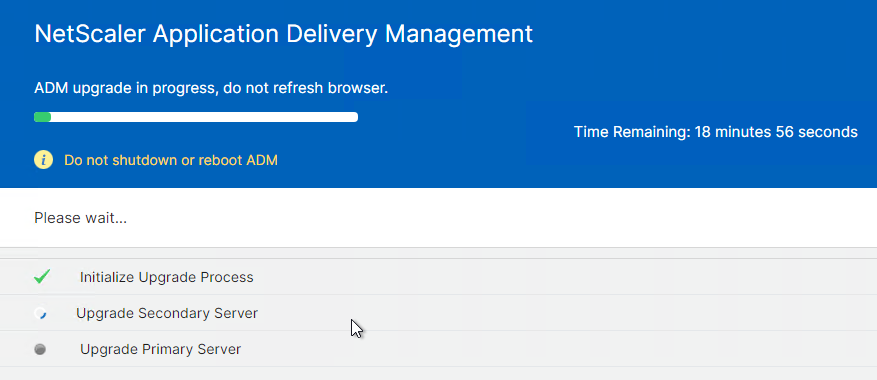Click the yellow info icon
Screen dimensions: 877x380
(x=44, y=161)
